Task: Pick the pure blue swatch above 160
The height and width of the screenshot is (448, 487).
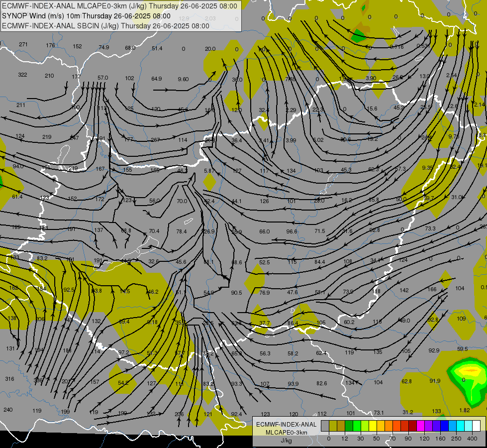Action: tap(445, 426)
